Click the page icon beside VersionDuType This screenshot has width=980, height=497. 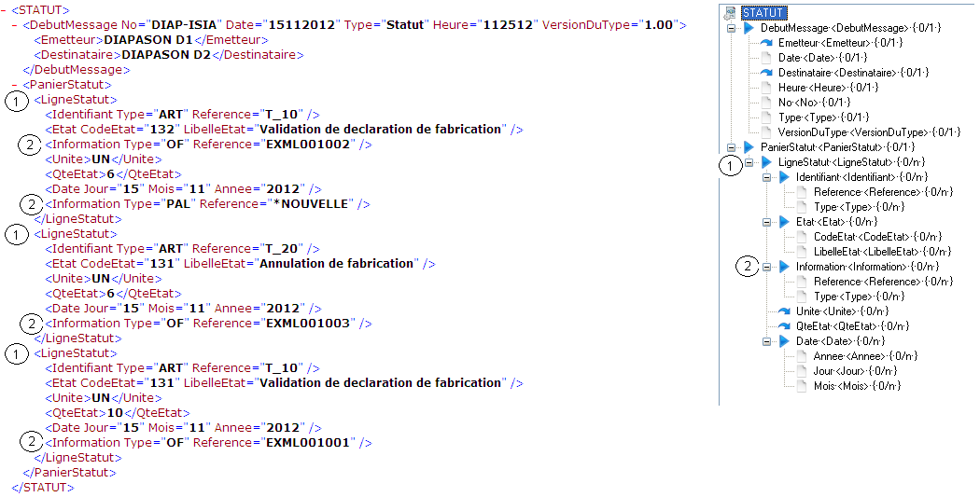point(767,132)
